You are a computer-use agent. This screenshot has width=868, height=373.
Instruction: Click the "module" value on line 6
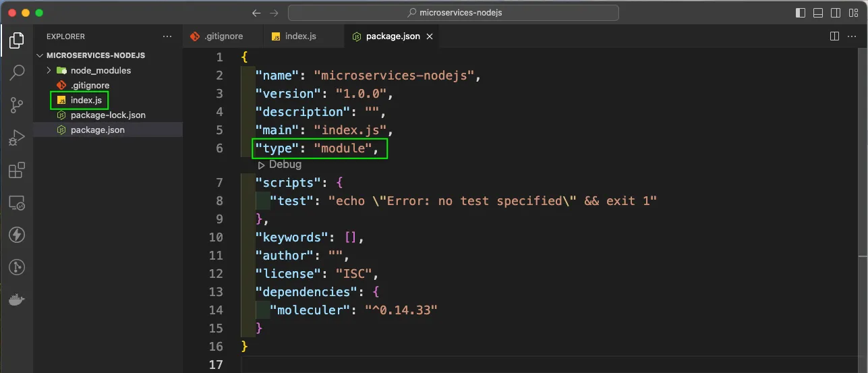click(343, 148)
